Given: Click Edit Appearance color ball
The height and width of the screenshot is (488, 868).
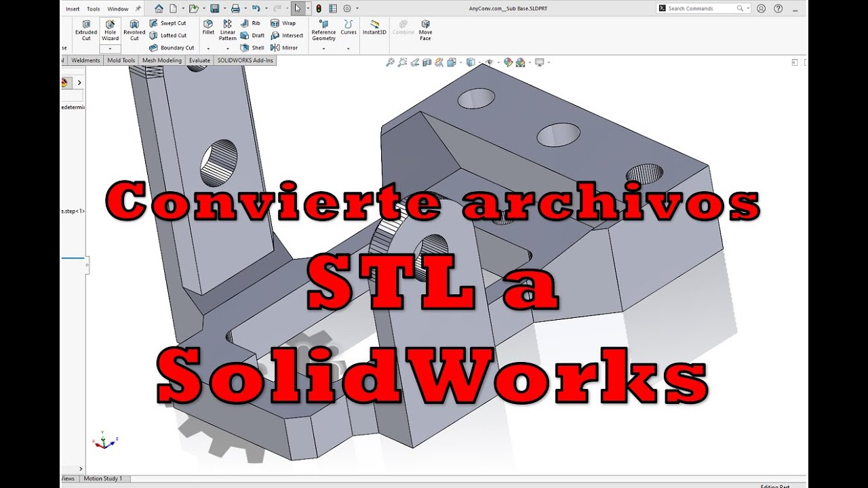Looking at the screenshot, I should coord(509,62).
